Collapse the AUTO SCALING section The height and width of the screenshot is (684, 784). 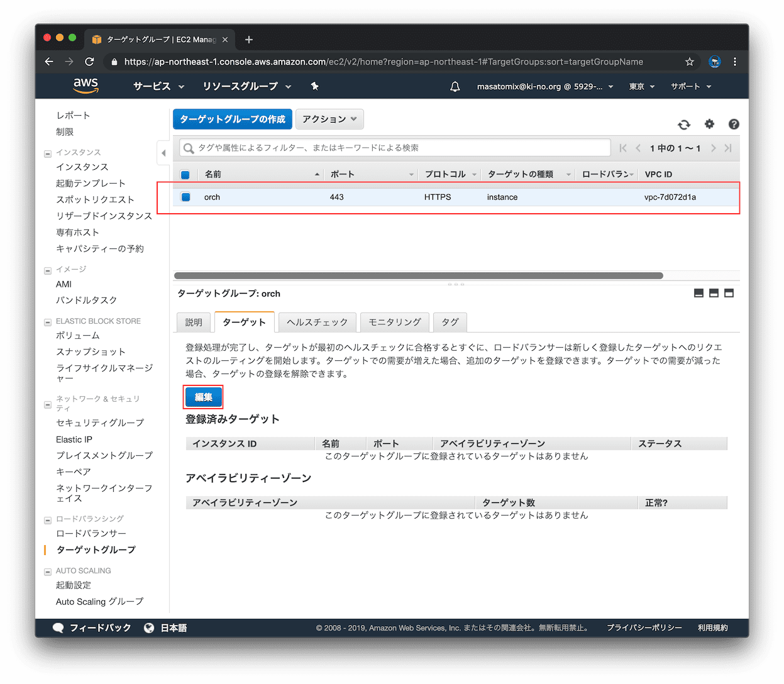tap(48, 571)
